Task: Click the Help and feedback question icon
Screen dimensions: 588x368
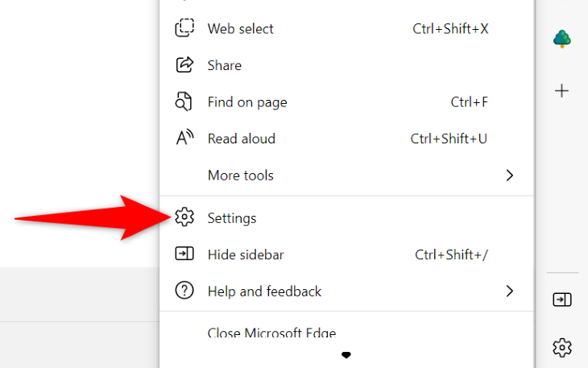Action: [x=184, y=292]
